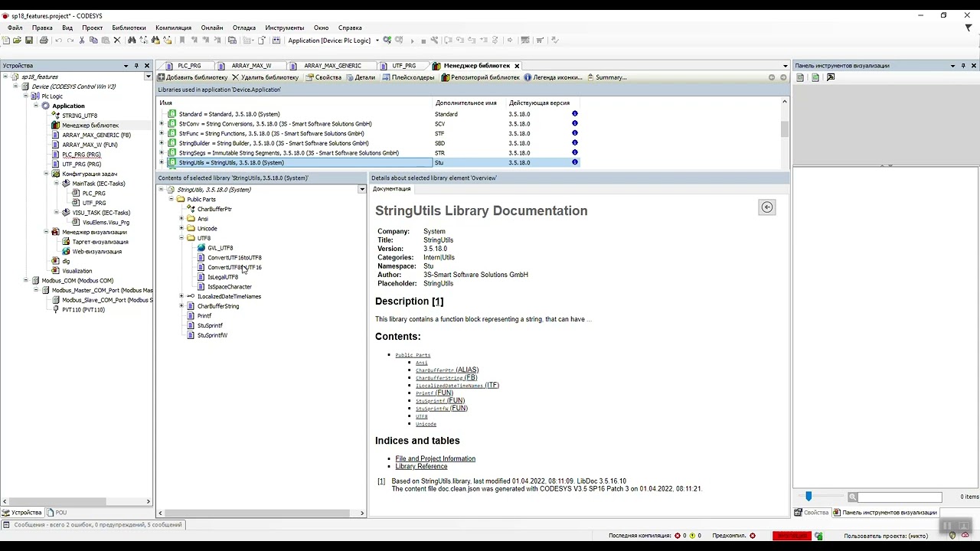The image size is (980, 551).
Task: Open the Отладка menu
Action: tap(244, 28)
